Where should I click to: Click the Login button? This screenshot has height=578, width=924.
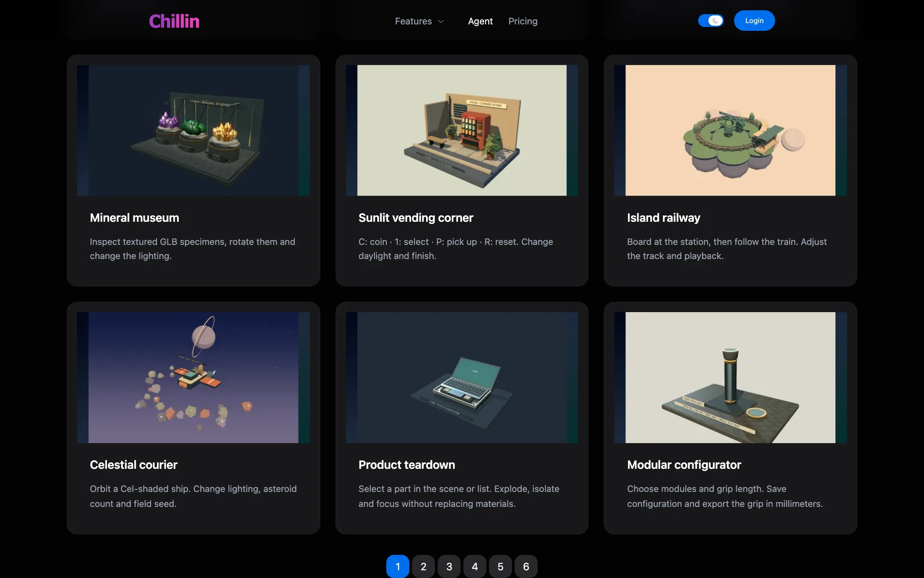(754, 21)
